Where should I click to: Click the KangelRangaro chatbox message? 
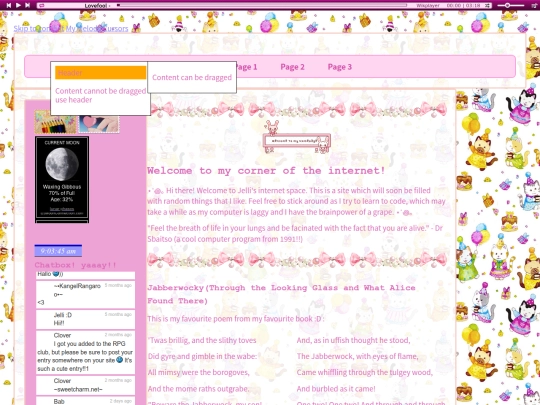pyautogui.click(x=85, y=294)
